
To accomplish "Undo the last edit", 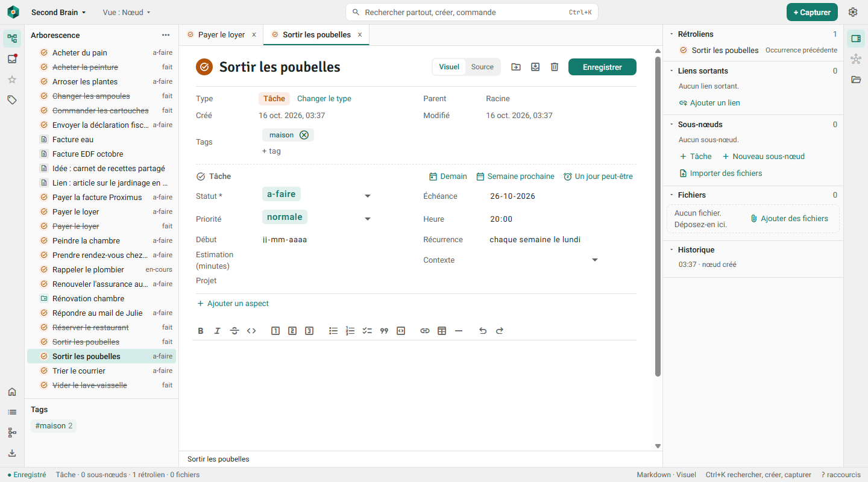I will (483, 331).
